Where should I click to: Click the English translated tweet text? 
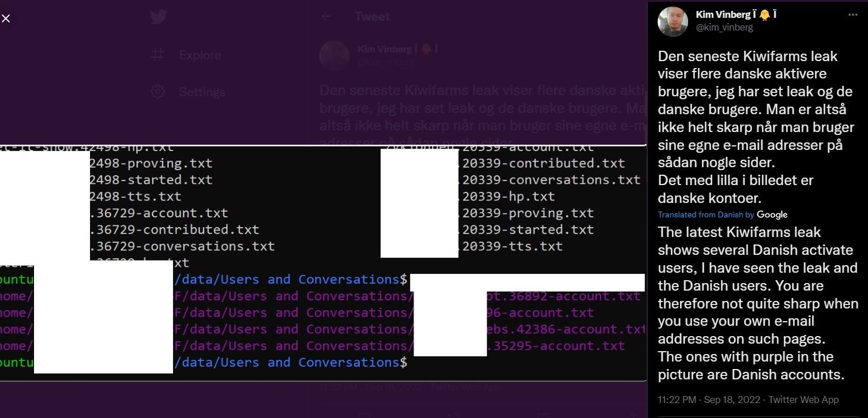tap(756, 303)
